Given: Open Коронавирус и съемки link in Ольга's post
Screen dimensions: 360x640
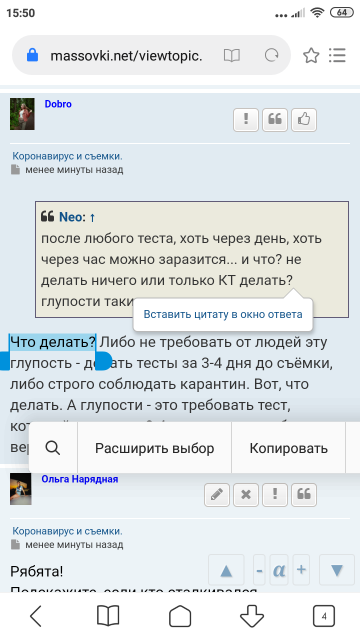Looking at the screenshot, I should (x=67, y=531).
